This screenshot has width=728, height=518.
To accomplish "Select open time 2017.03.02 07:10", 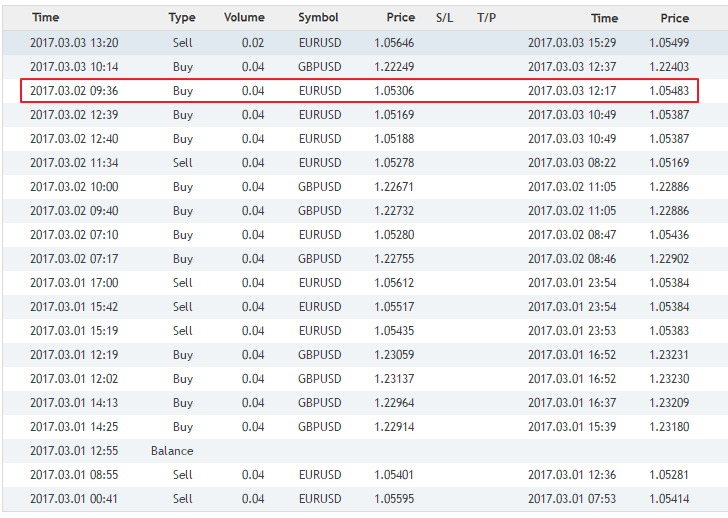I will (x=74, y=235).
